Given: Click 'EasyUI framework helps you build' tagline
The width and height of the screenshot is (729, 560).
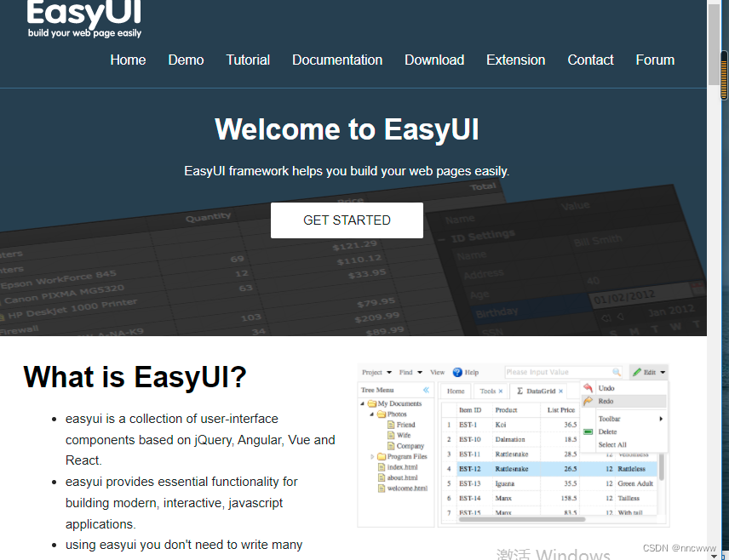Looking at the screenshot, I should [347, 171].
